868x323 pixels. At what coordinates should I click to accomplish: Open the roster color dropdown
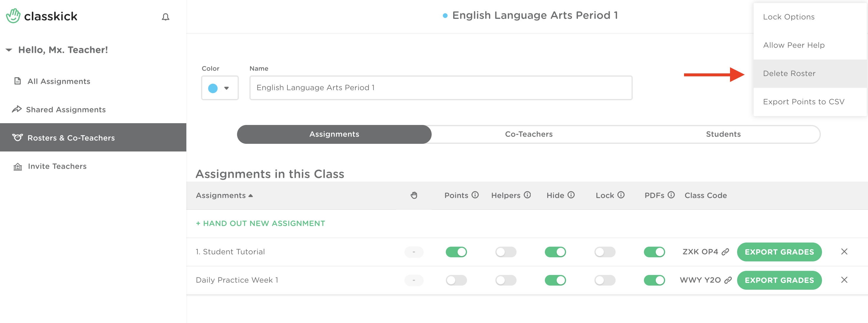click(x=220, y=88)
